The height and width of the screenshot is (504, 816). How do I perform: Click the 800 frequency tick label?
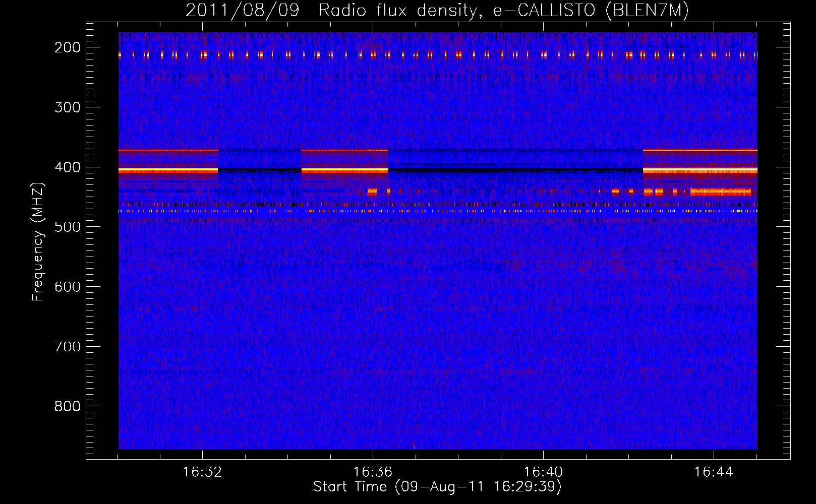coord(68,406)
